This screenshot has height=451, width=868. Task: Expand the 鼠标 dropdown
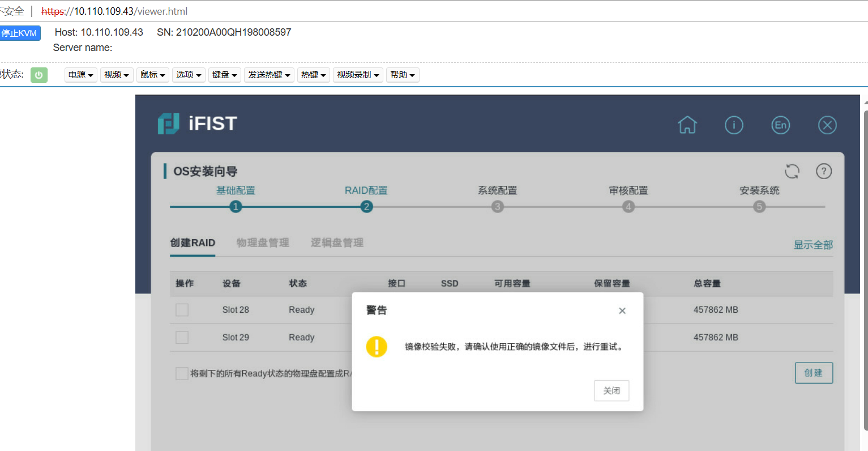(x=153, y=75)
